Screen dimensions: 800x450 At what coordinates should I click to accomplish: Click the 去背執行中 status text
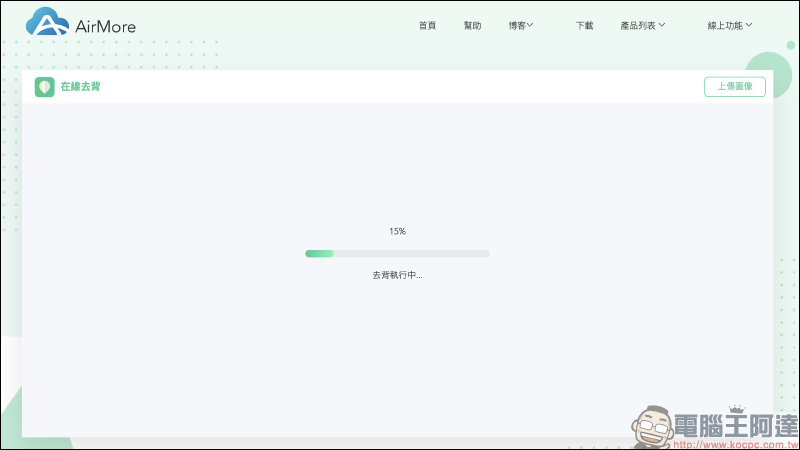click(397, 275)
